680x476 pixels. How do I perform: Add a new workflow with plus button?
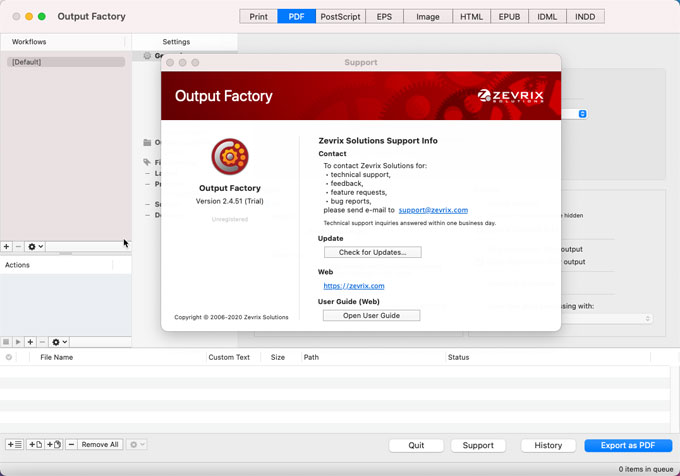(7, 247)
